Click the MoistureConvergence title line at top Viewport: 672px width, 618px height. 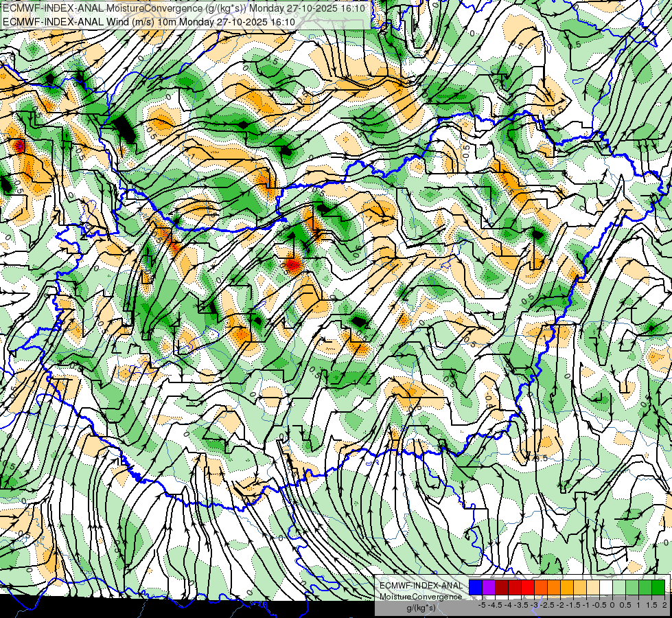point(184,8)
